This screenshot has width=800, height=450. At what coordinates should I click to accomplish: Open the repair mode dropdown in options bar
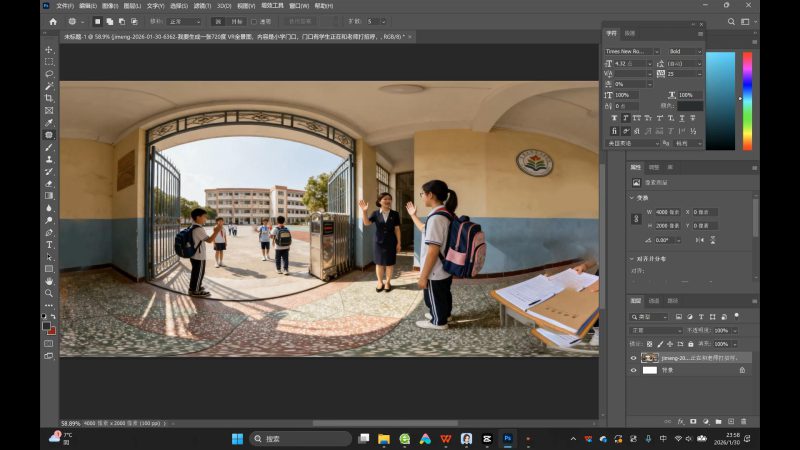pyautogui.click(x=184, y=21)
